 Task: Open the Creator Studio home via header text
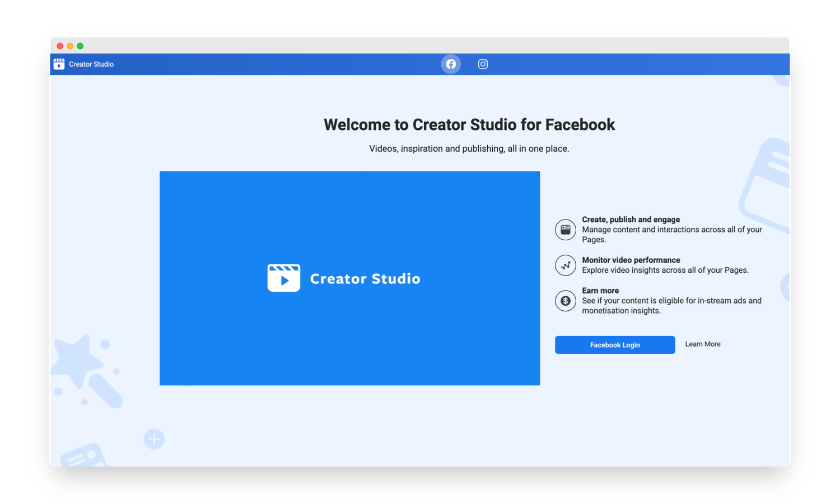(x=91, y=64)
